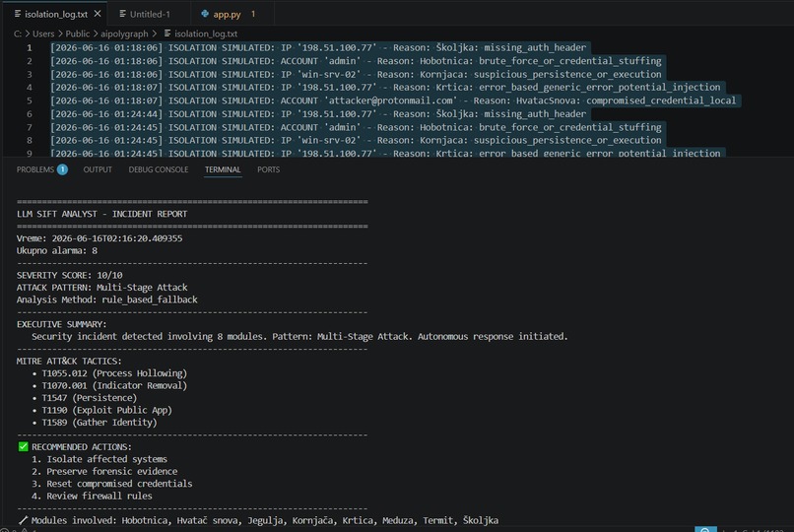Open the DEBUG CONSOLE panel tab
The width and height of the screenshot is (794, 532).
tap(158, 169)
